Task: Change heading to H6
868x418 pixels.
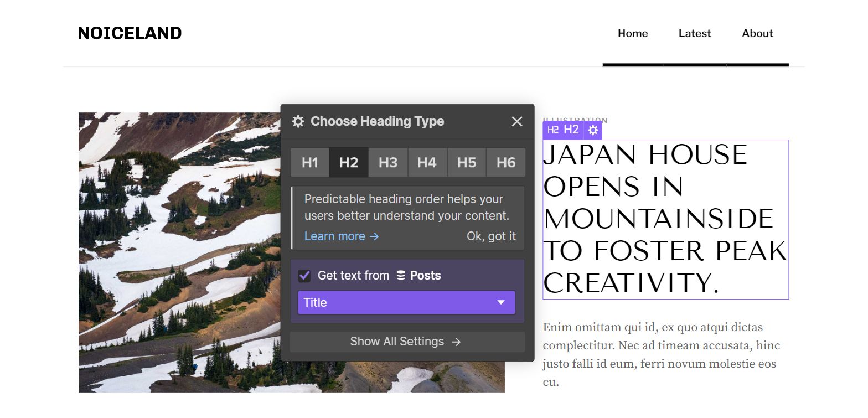Action: [x=505, y=163]
